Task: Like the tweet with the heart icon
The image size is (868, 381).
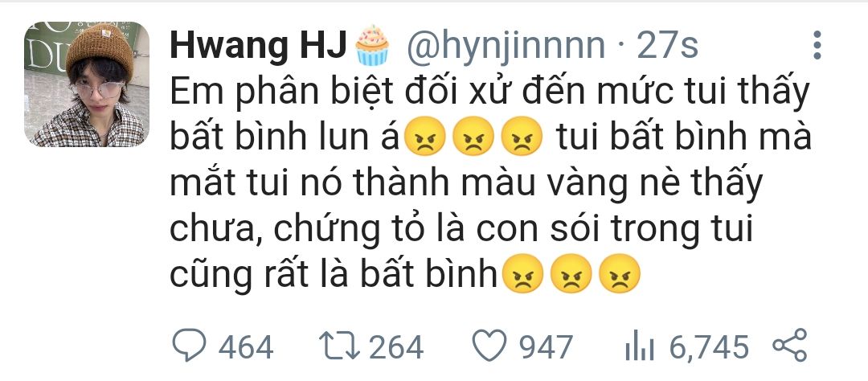Action: pos(489,346)
